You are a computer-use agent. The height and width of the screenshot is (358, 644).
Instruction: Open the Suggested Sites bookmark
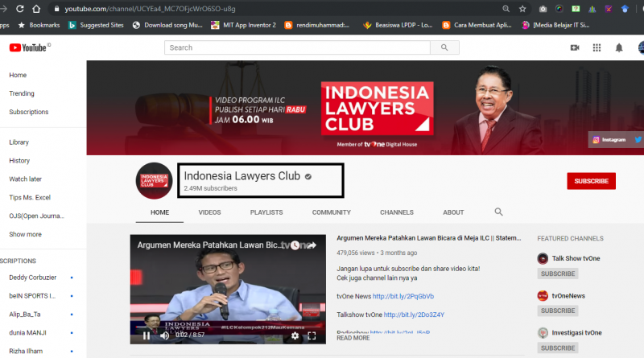point(96,25)
